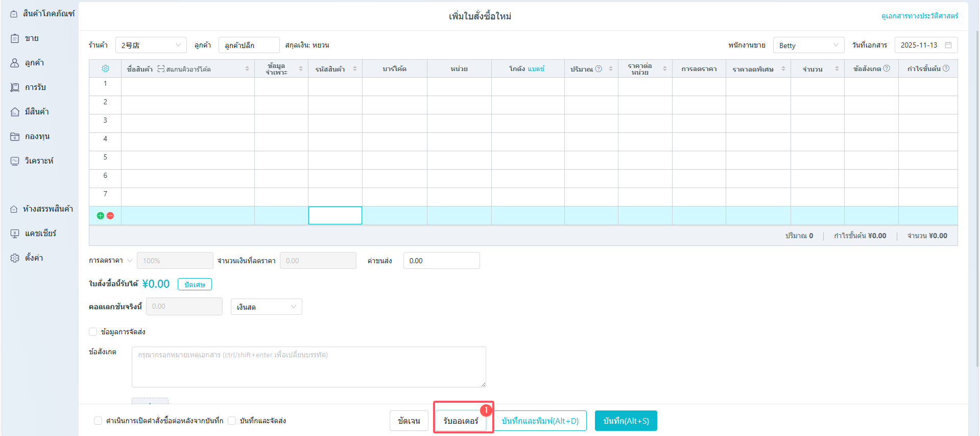Screen dimensions: 980x436
Task: Click the barcode scan icon in header
Action: click(x=161, y=69)
